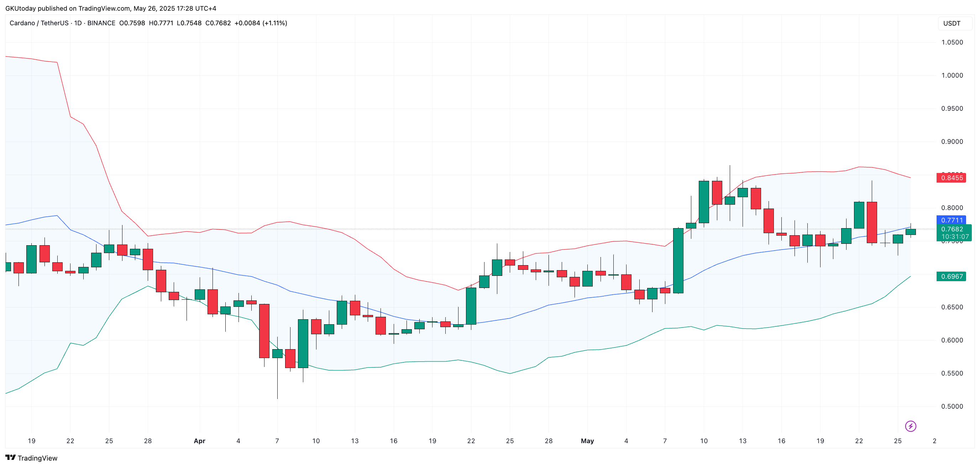Click the large green candle of May 8
980x467 pixels.
[678, 261]
